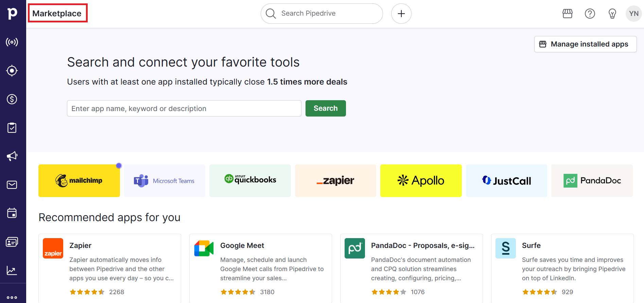Open the Surfe app title link
Screen dimensions: 644x303
pyautogui.click(x=531, y=246)
